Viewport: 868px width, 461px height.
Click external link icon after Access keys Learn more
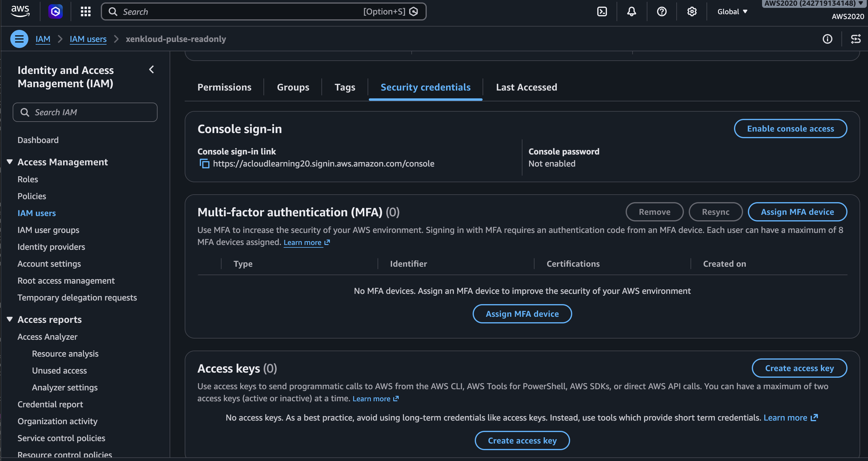pos(396,399)
